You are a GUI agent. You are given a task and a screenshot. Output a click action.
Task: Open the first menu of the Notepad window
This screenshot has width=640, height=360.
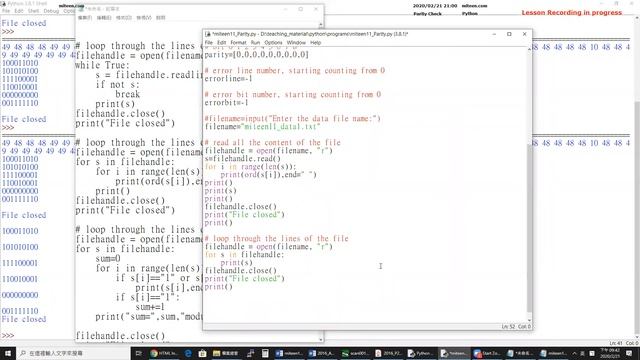point(85,18)
